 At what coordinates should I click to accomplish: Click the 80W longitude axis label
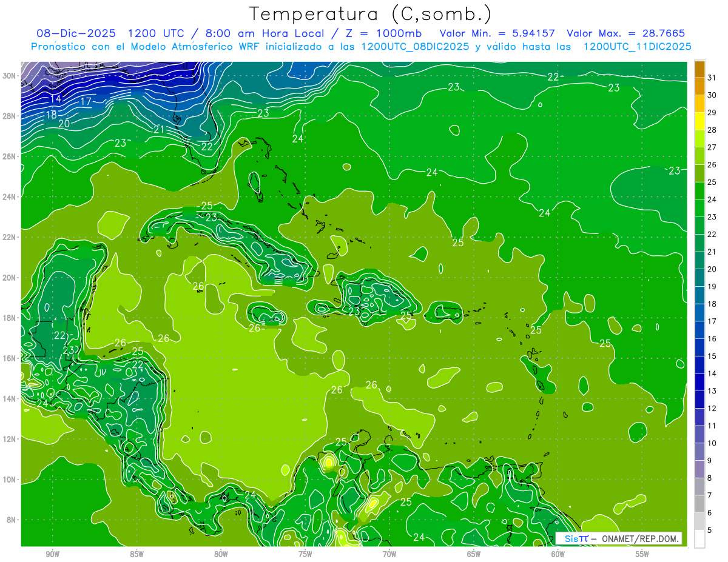(221, 554)
